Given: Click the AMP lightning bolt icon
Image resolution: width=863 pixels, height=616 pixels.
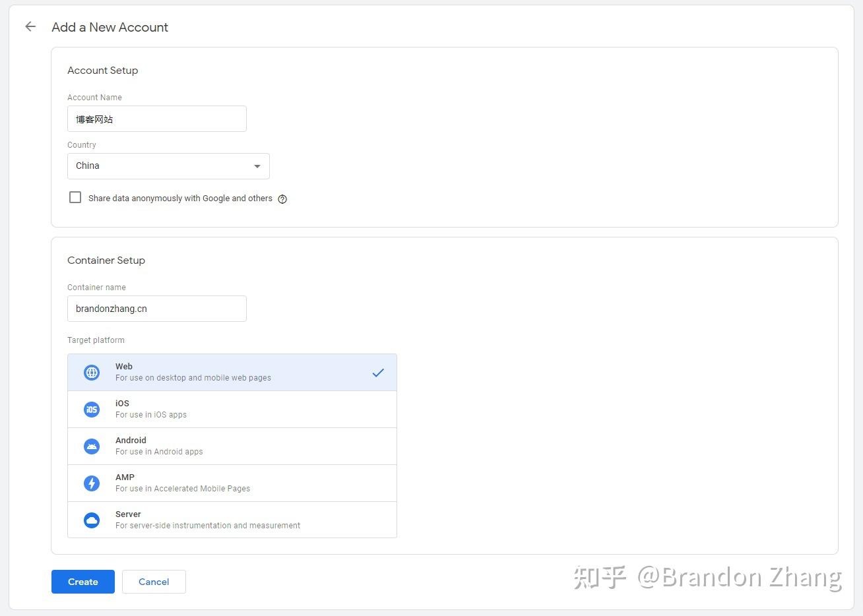Looking at the screenshot, I should pos(92,483).
